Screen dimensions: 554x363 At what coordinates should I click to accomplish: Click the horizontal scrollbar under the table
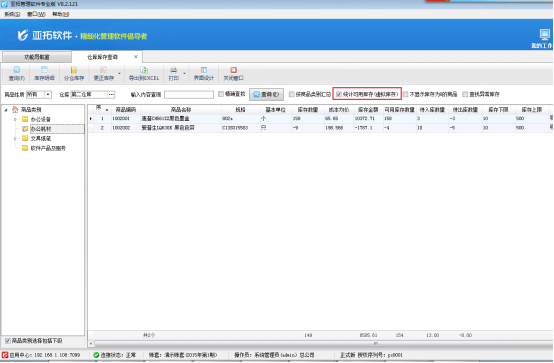pyautogui.click(x=320, y=343)
